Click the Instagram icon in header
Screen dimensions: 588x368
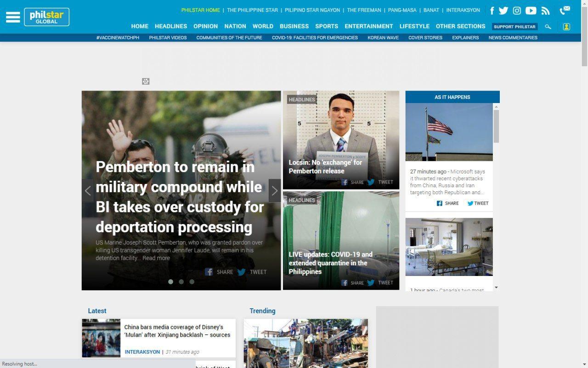point(517,11)
